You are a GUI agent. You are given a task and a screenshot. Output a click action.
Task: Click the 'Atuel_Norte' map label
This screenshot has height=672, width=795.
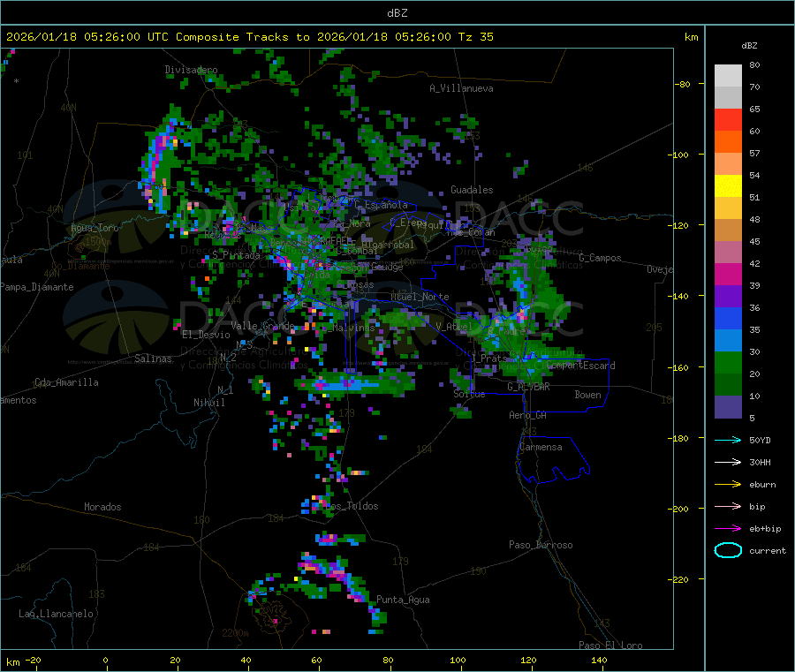(420, 297)
